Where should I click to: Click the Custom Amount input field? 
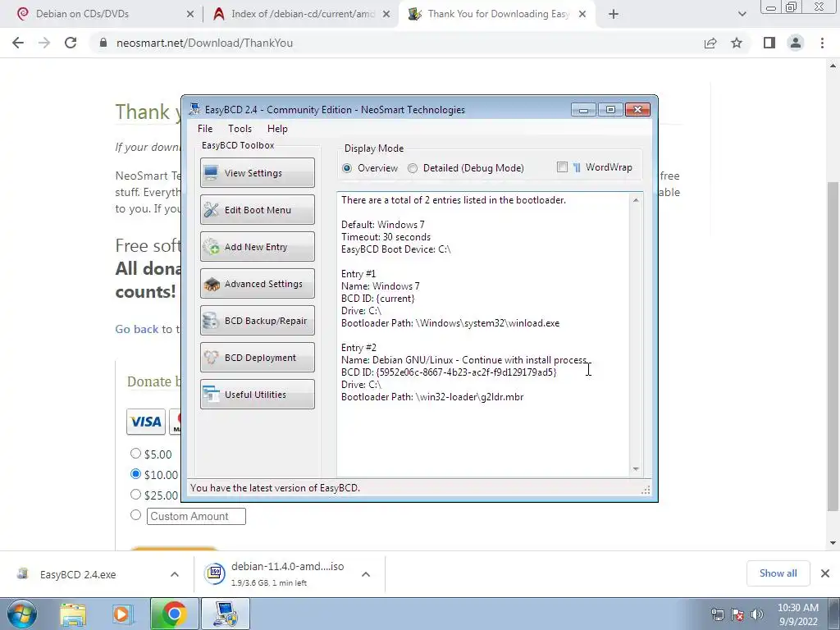(196, 517)
